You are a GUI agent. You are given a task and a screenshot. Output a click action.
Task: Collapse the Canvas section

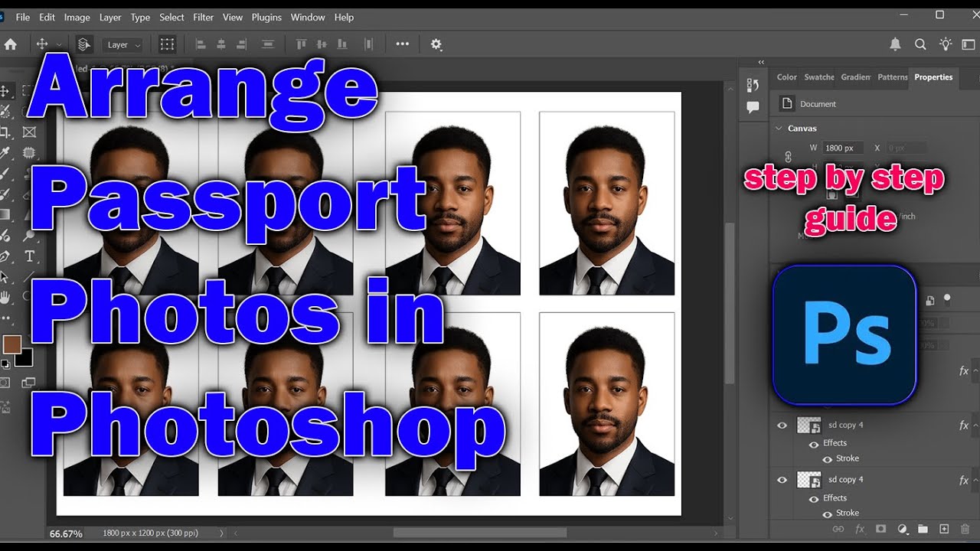point(779,129)
